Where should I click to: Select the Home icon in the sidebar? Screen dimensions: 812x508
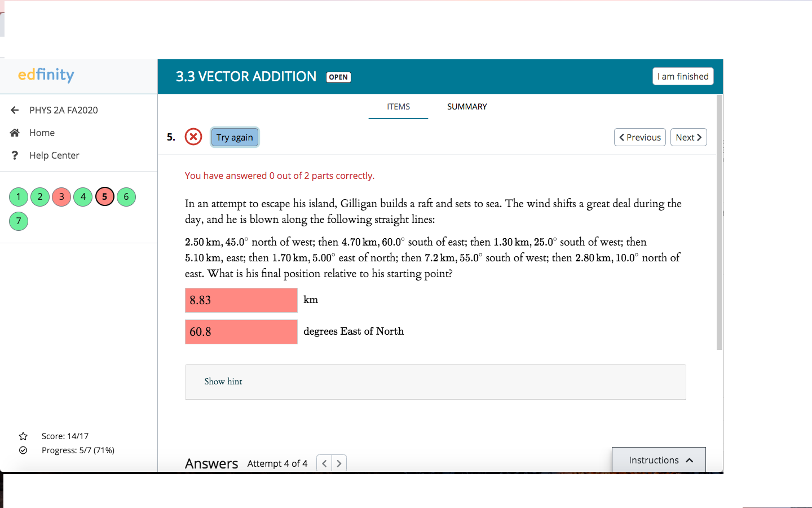pyautogui.click(x=14, y=132)
